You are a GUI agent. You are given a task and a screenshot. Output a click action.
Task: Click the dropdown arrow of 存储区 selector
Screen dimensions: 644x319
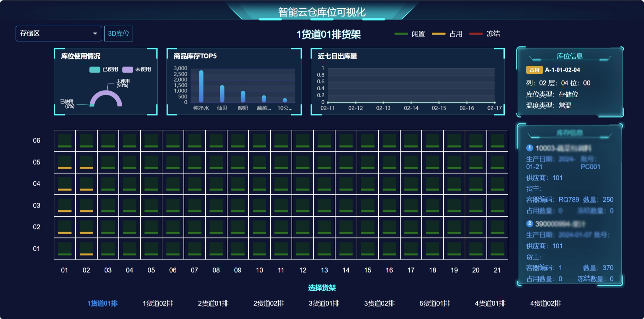pos(95,34)
